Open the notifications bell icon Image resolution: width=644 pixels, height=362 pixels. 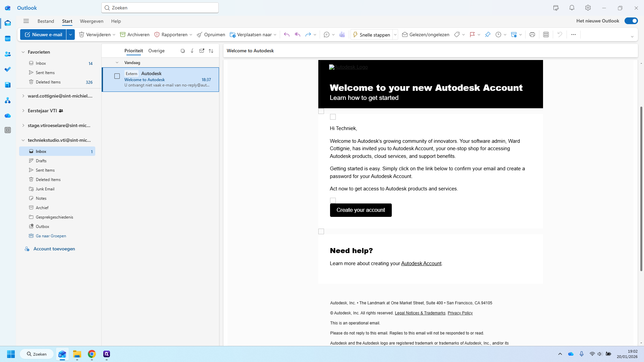[572, 8]
